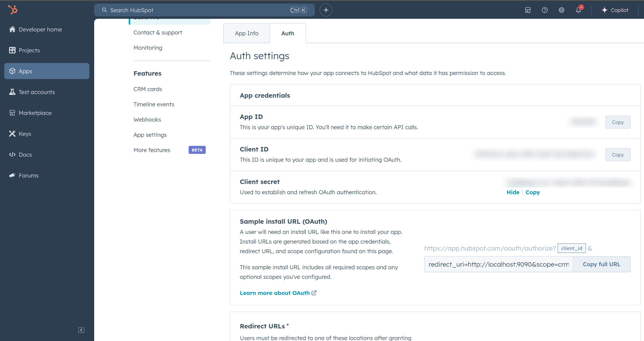The width and height of the screenshot is (644, 341).
Task: Hide the Client secret value
Action: tap(513, 192)
